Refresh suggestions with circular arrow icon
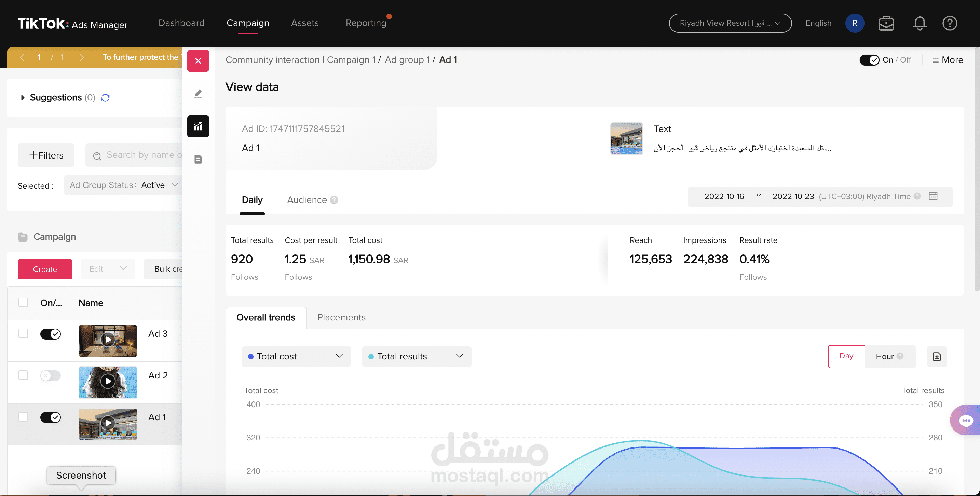This screenshot has height=496, width=980. [x=105, y=98]
